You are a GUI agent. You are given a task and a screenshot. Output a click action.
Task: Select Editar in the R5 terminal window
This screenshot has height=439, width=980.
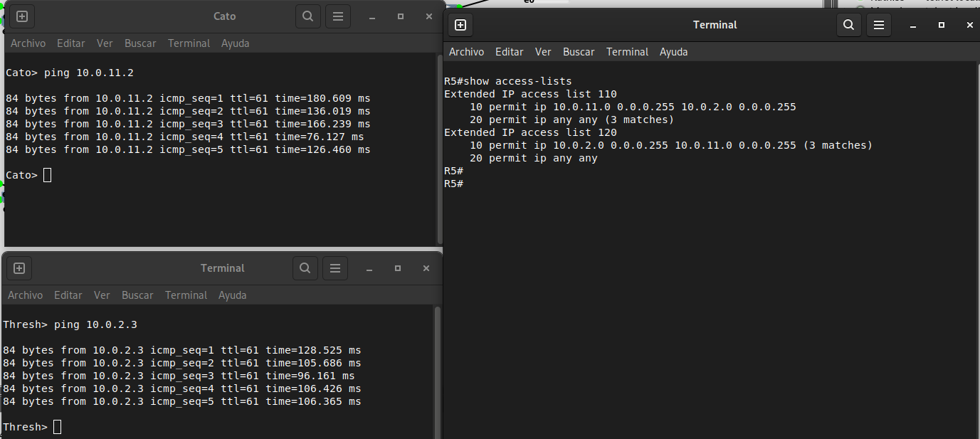coord(510,52)
